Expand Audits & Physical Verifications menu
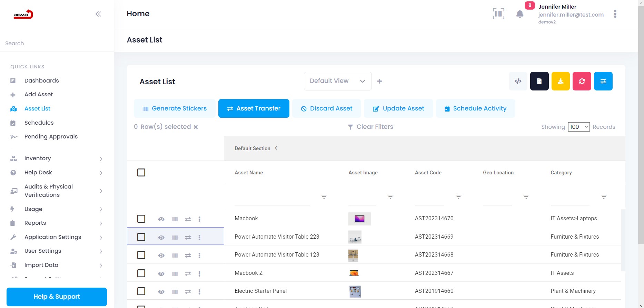 [x=57, y=191]
